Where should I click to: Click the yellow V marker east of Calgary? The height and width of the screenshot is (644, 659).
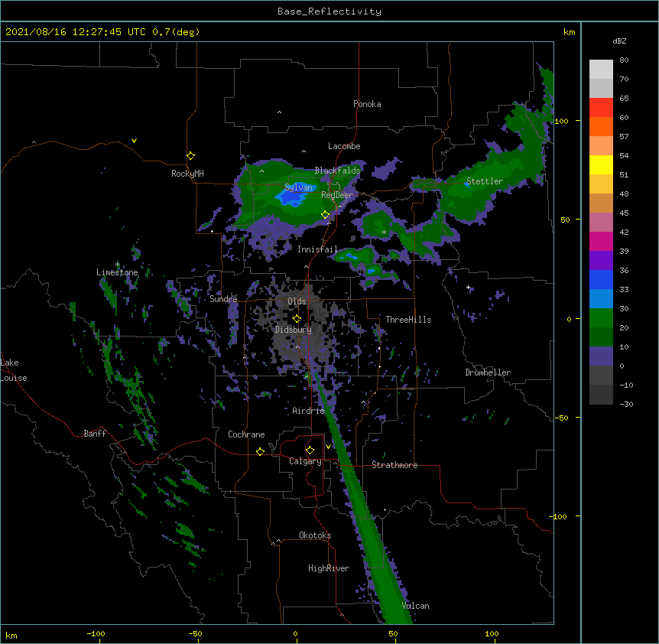[x=328, y=447]
